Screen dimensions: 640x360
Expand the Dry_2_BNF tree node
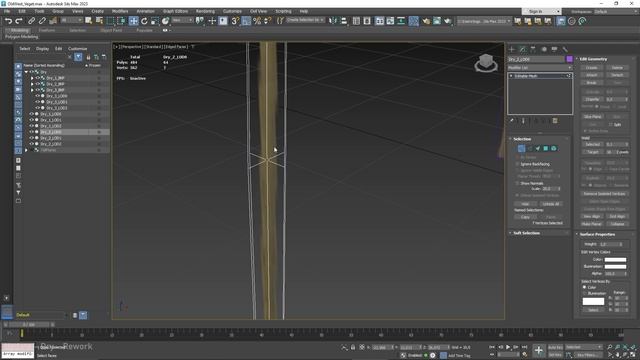pos(32,84)
